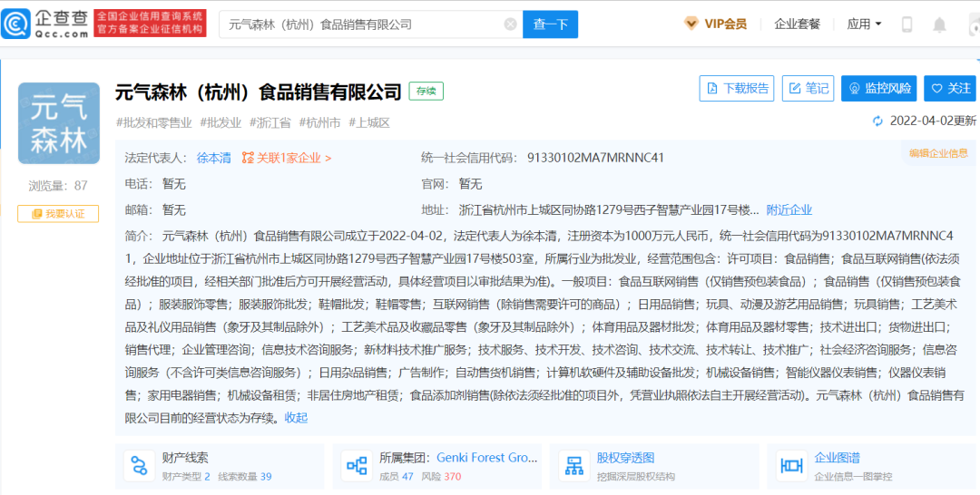Click the mobile phone icon in header
Image resolution: width=980 pixels, height=495 pixels.
pos(906,24)
